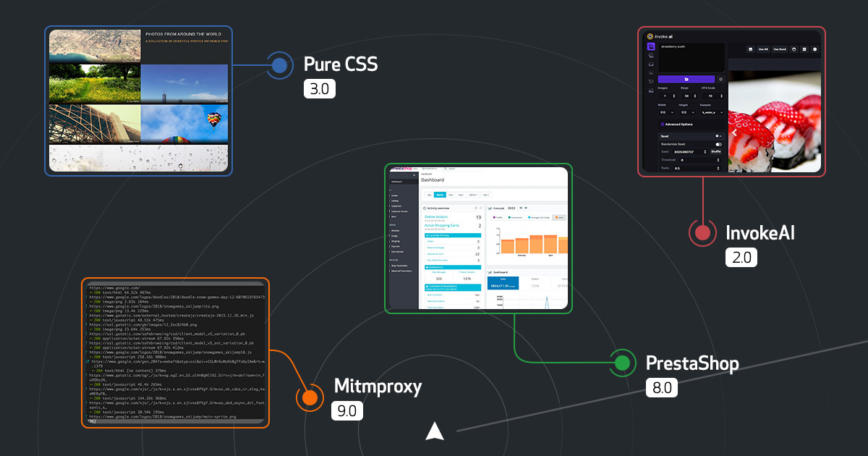This screenshot has width=868, height=456.
Task: Collapse the Seed options section
Action: [x=721, y=135]
